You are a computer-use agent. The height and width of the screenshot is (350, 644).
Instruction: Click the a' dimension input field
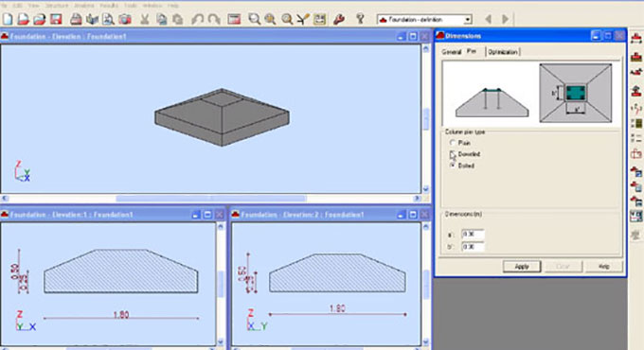tap(473, 234)
